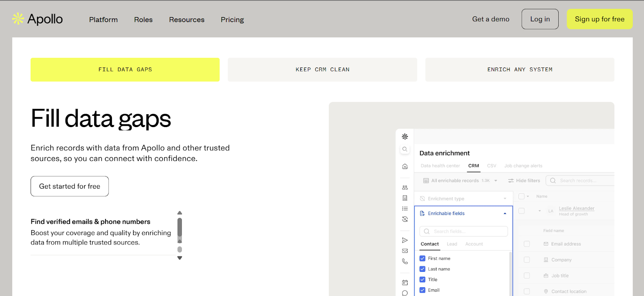Tick the Job title field checkbox

(526, 275)
